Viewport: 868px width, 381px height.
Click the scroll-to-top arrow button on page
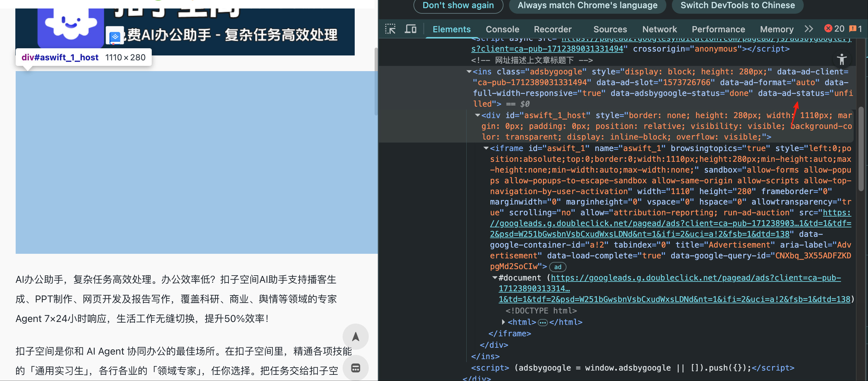click(355, 337)
